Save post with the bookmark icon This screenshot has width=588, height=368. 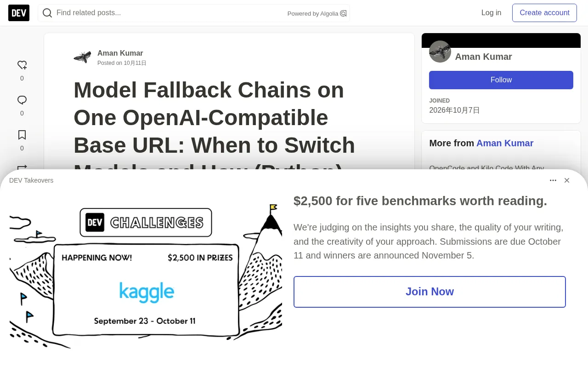pyautogui.click(x=22, y=135)
